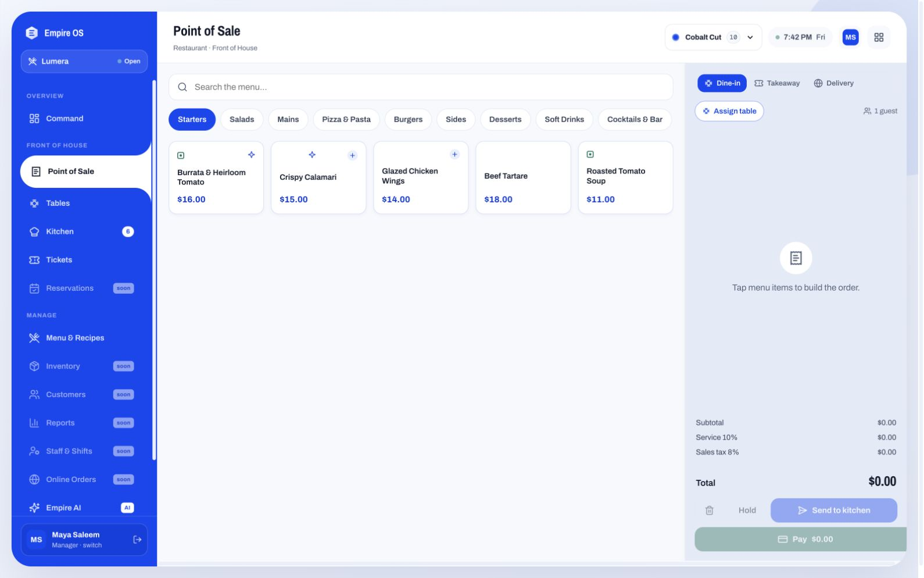Open Tables from the sidebar icon
Viewport: 924px width, 578px height.
34,204
